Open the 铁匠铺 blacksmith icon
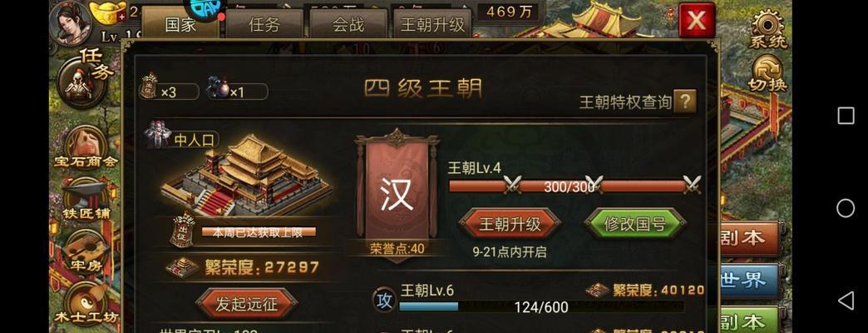This screenshot has height=333, width=868. 86,198
